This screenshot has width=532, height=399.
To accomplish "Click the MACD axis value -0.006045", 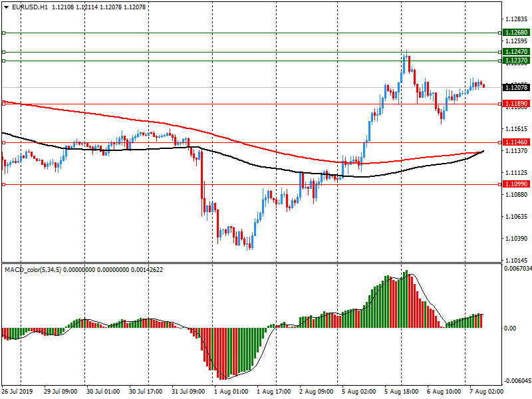I will pyautogui.click(x=517, y=381).
